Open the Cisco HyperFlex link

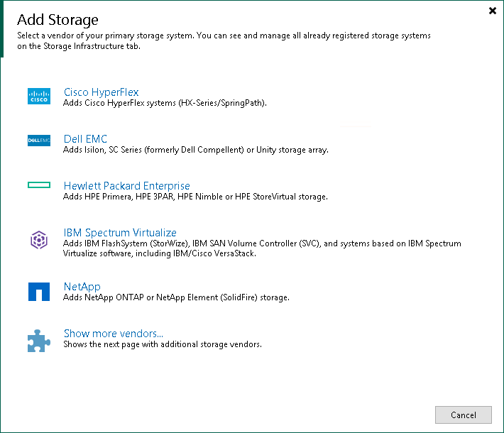[x=102, y=92]
